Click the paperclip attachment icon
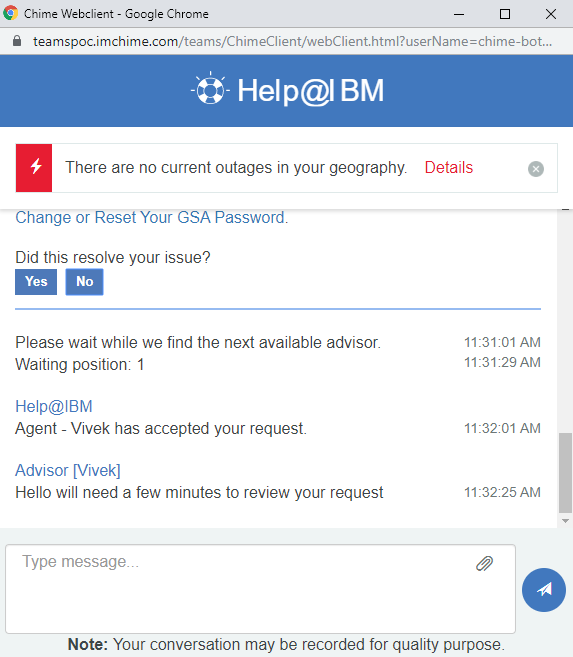The height and width of the screenshot is (657, 573). coord(484,564)
